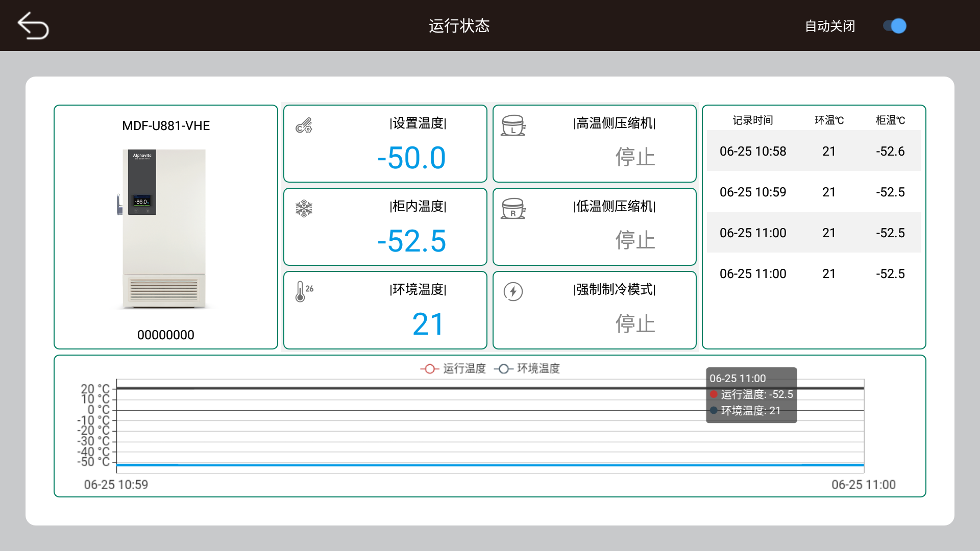Click the -50.0 set temperature value
Image resolution: width=980 pixels, height=551 pixels.
tap(411, 158)
